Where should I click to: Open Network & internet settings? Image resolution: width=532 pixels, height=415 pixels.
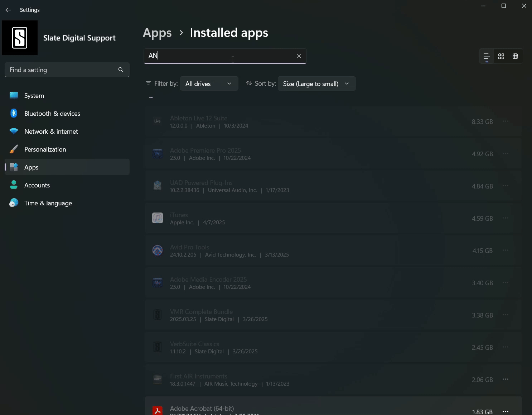coord(67,132)
